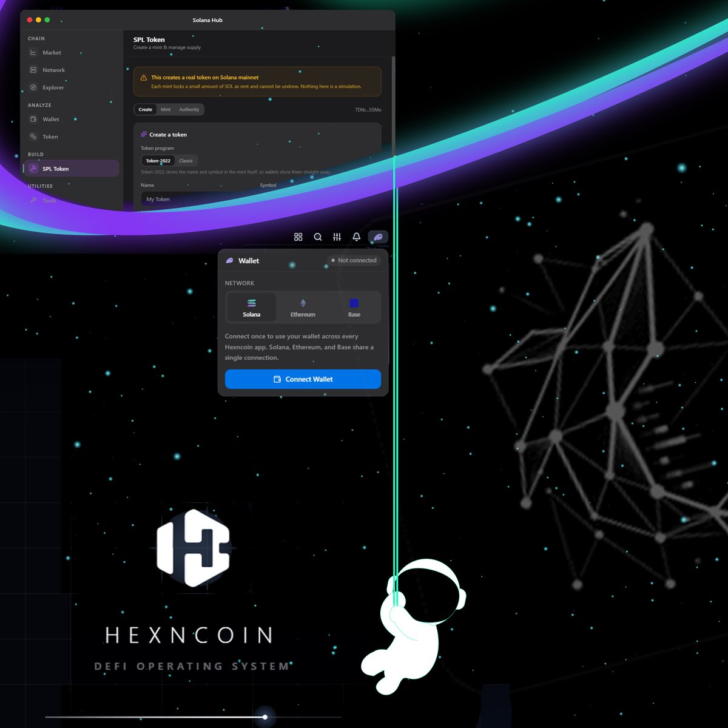The height and width of the screenshot is (728, 728).
Task: Open Wallet under Analyze section
Action: pos(72,119)
